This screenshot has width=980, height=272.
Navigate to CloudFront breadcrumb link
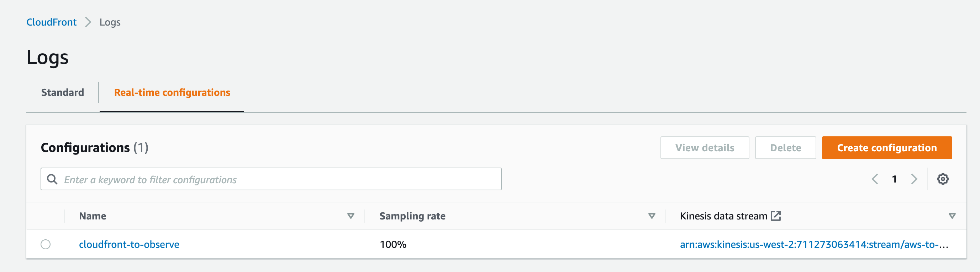click(x=51, y=22)
